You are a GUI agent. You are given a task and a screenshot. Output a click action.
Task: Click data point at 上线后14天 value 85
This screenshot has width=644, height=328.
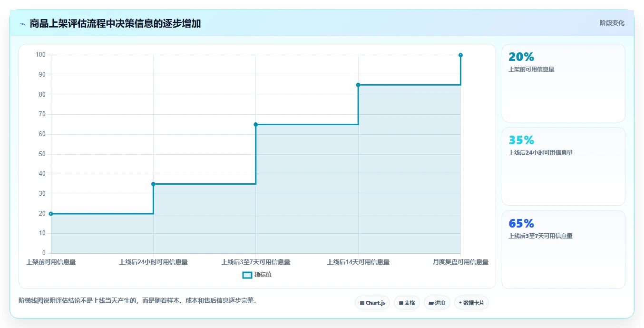coord(358,85)
